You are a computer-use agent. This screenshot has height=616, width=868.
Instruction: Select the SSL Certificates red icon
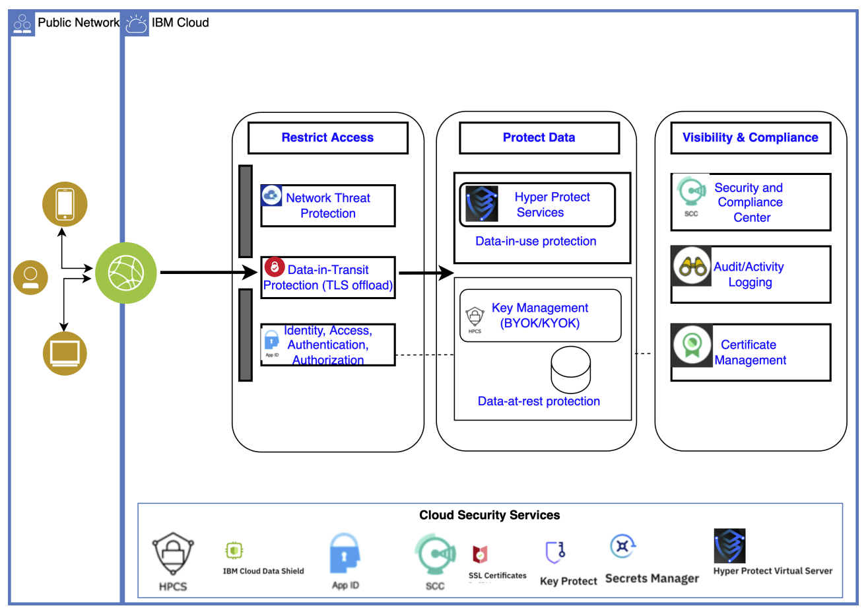(x=480, y=554)
